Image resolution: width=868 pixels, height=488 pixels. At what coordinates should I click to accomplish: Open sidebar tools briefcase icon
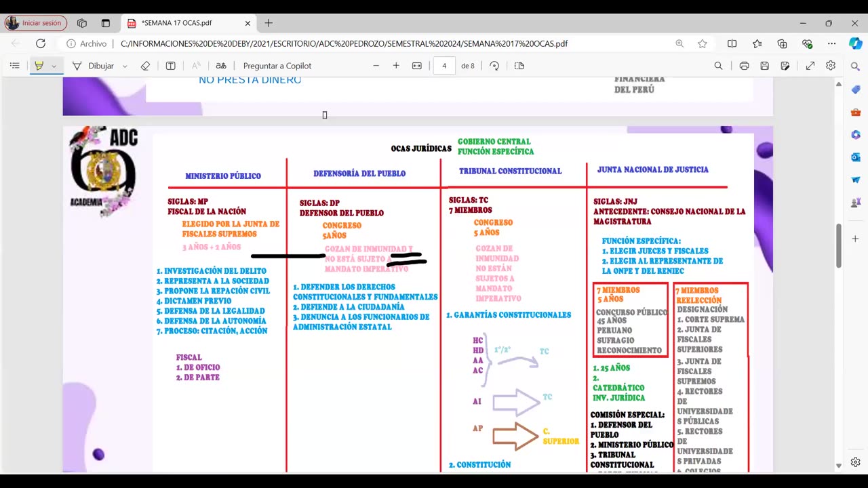click(x=856, y=113)
